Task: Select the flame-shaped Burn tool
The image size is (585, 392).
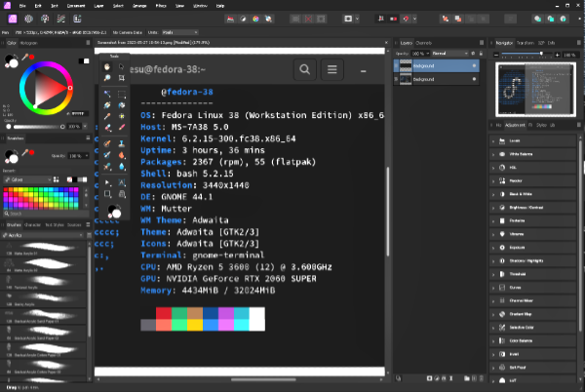Action: point(121,155)
